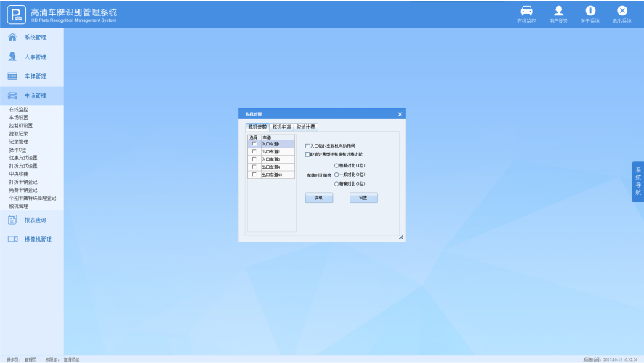The image size is (644, 363).
Task: Click the 退出系统 exit icon
Action: coord(621,11)
